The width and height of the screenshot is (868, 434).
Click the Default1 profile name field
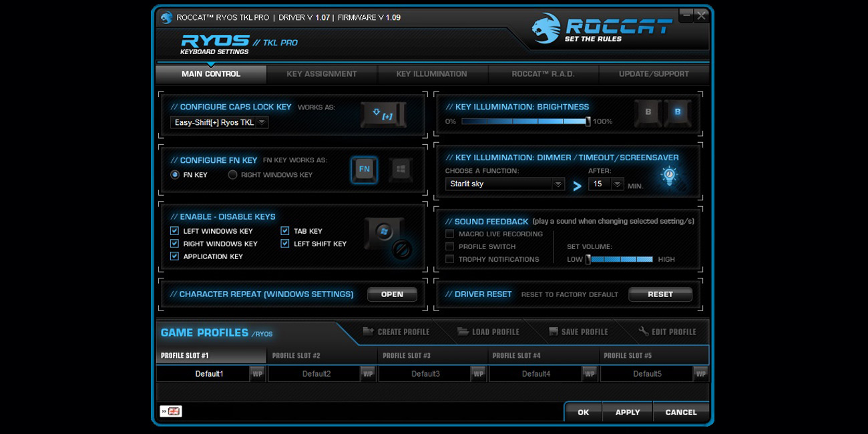pos(203,374)
